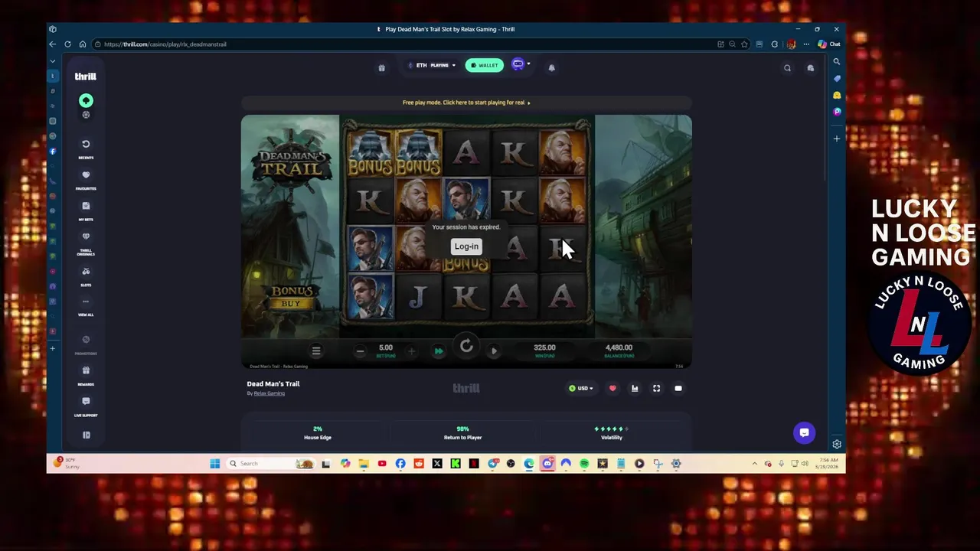This screenshot has width=980, height=551.
Task: Open Promotions in the sidebar
Action: (x=86, y=344)
